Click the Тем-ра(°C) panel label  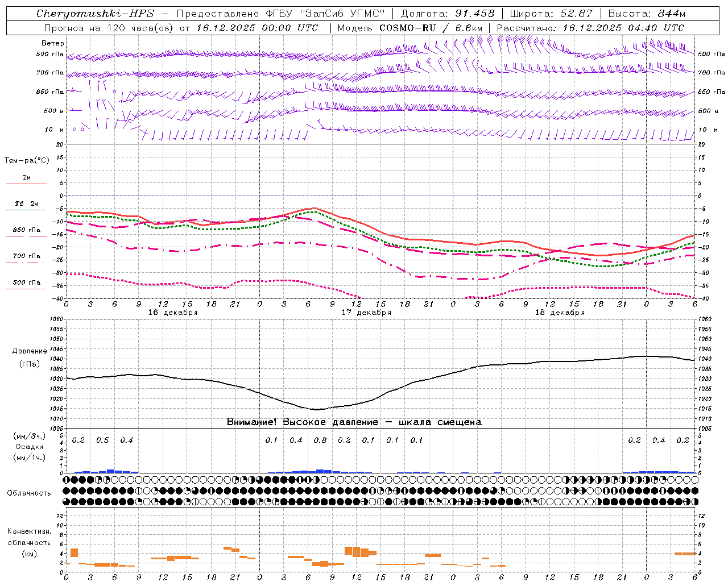[27, 161]
